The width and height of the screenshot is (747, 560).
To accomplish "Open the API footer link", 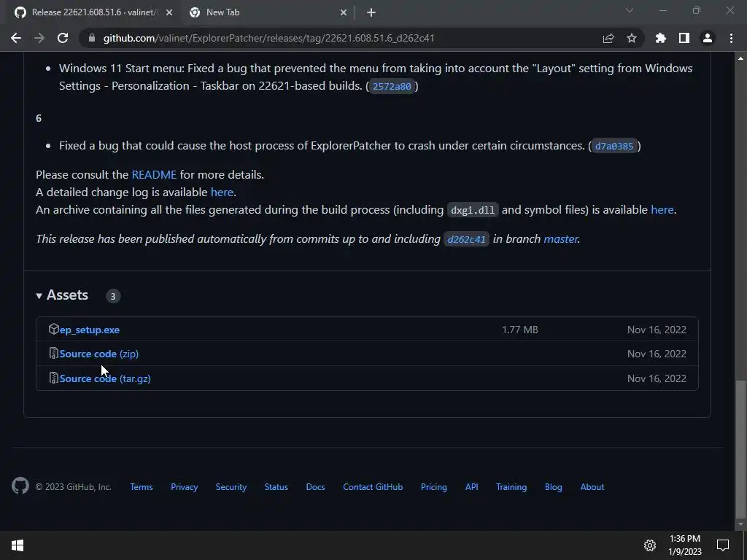I will 472,486.
